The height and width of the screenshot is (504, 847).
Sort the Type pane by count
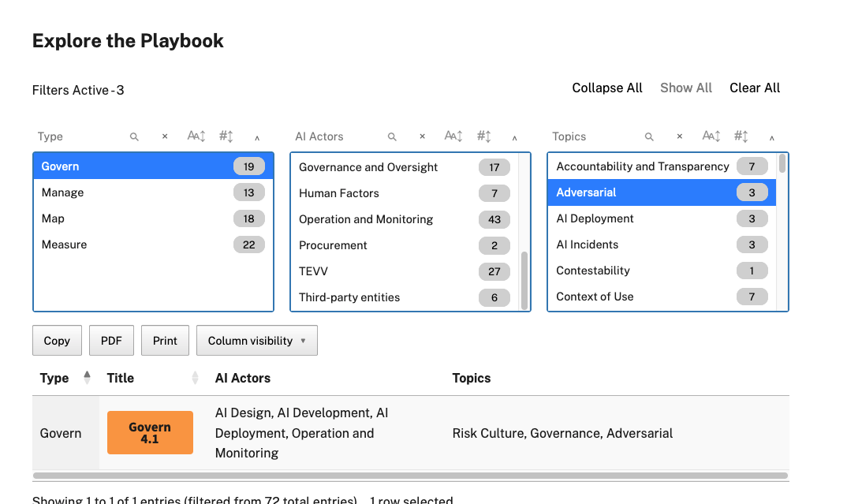(226, 136)
